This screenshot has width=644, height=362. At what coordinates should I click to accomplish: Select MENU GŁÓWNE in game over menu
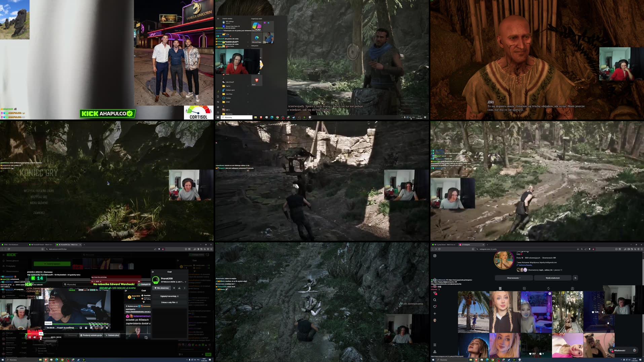coord(39,203)
